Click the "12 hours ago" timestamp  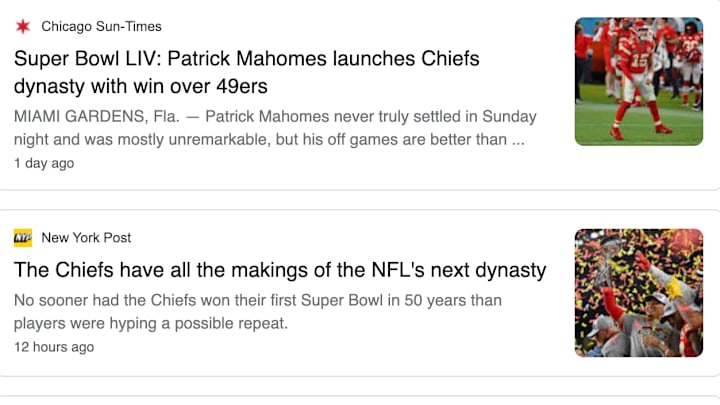click(x=54, y=347)
